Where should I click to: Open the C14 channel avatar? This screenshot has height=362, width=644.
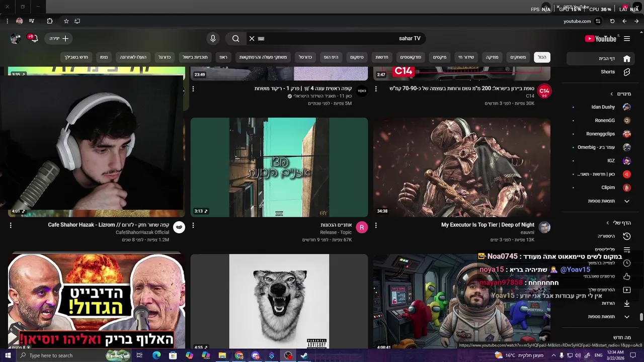click(x=544, y=91)
